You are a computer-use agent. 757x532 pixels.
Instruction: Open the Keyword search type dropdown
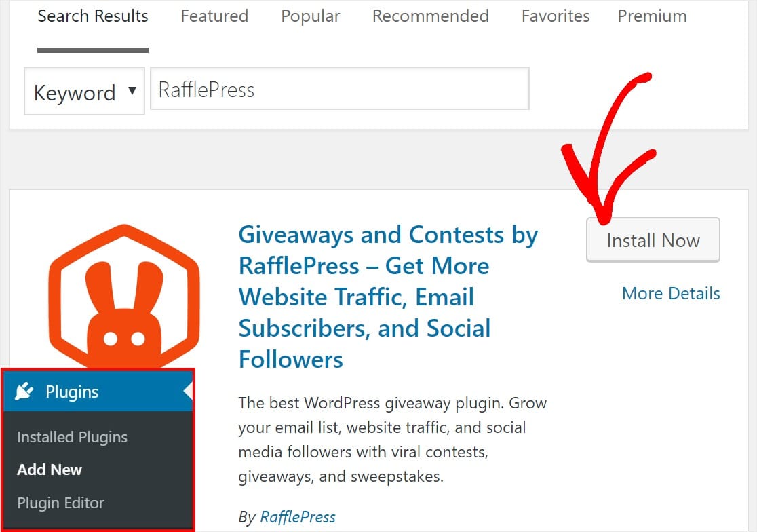pos(84,92)
